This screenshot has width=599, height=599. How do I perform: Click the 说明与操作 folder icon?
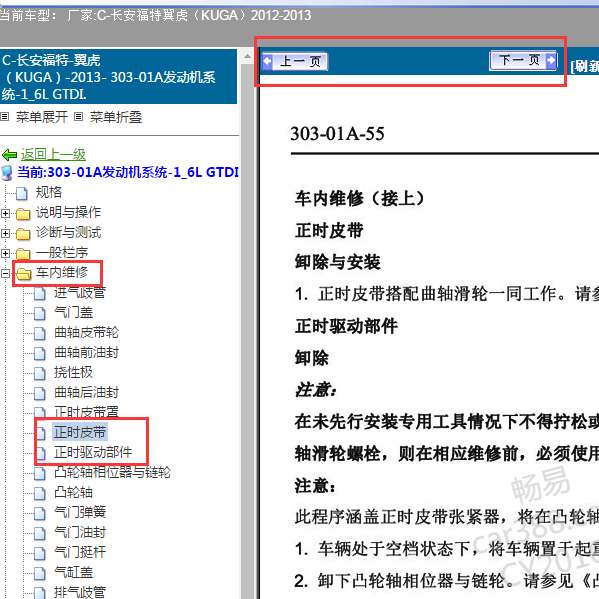point(23,214)
